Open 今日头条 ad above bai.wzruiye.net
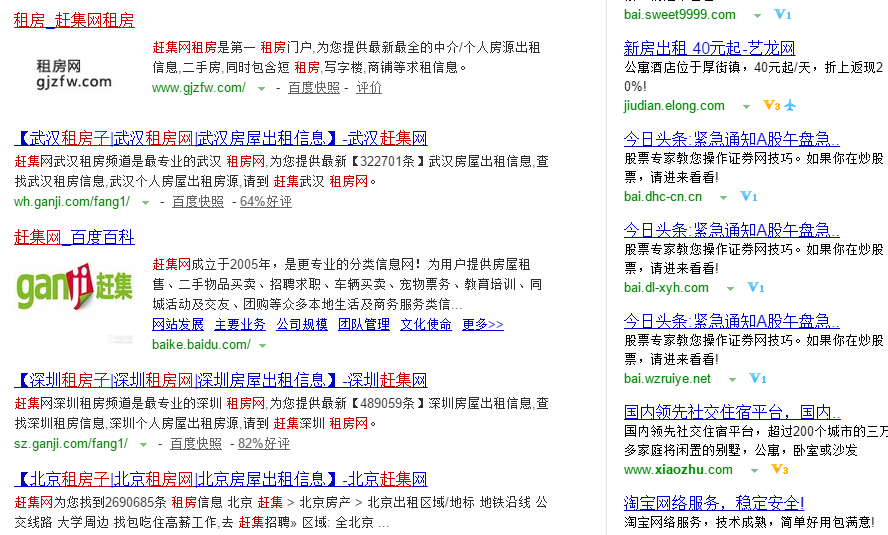 point(732,321)
